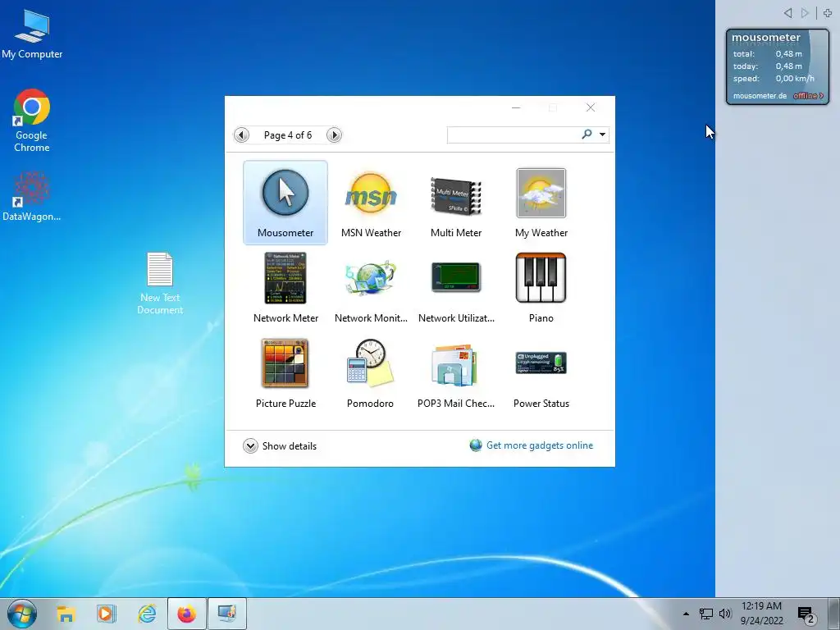Pick the Picture Puzzle gadget
Viewport: 840px width, 630px height.
[x=285, y=373]
